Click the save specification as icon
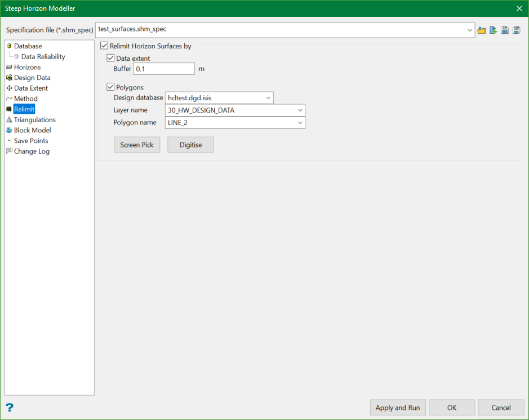The image size is (529, 420). (x=516, y=30)
